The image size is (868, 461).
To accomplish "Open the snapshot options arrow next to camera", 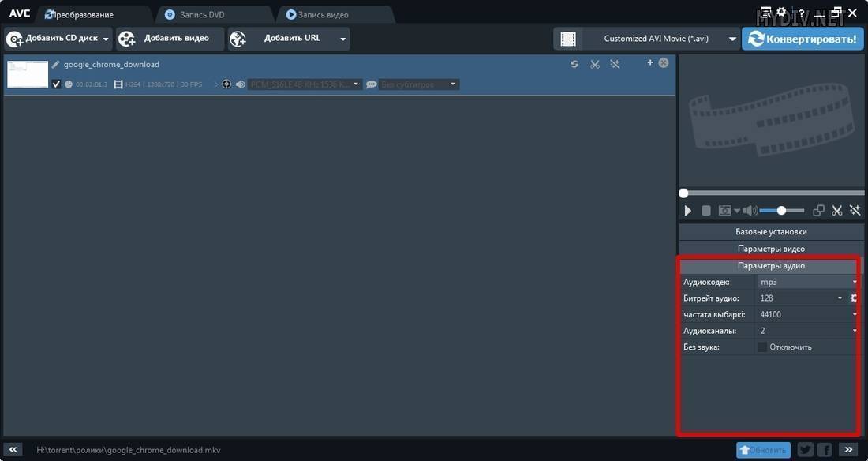I will [x=737, y=211].
